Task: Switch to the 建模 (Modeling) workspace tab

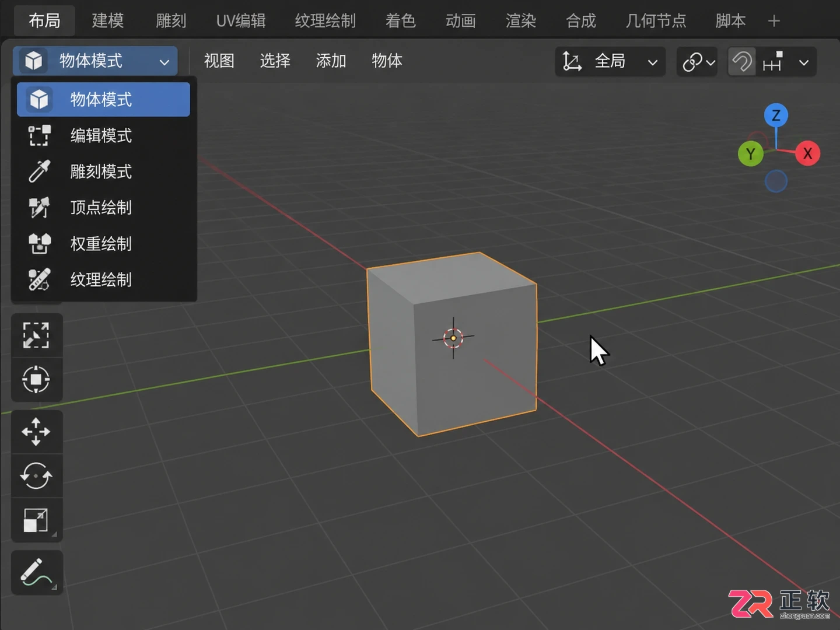Action: tap(108, 21)
